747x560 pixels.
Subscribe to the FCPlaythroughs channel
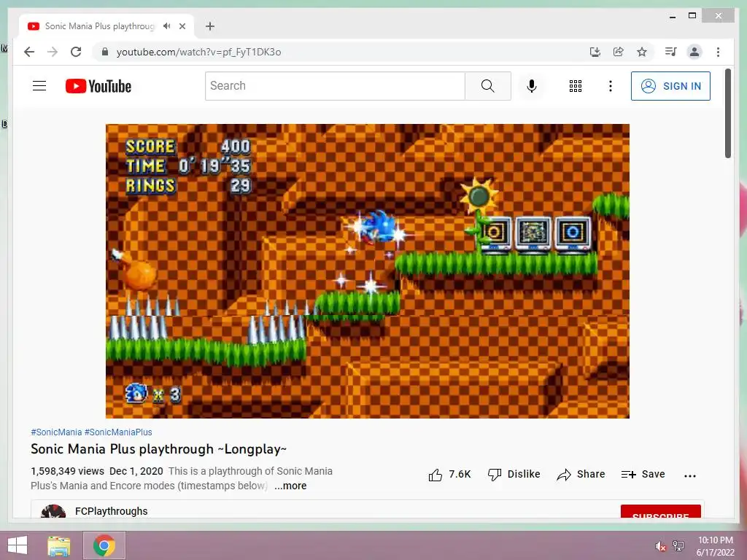point(660,513)
